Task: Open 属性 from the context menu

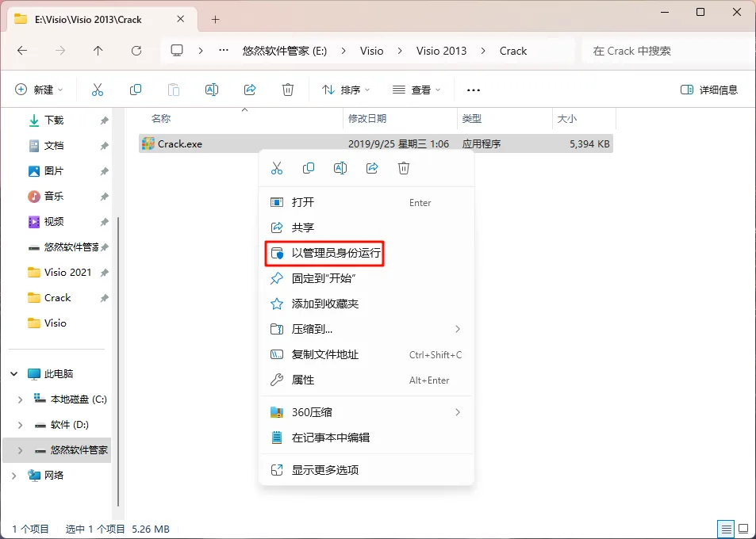Action: pyautogui.click(x=366, y=380)
